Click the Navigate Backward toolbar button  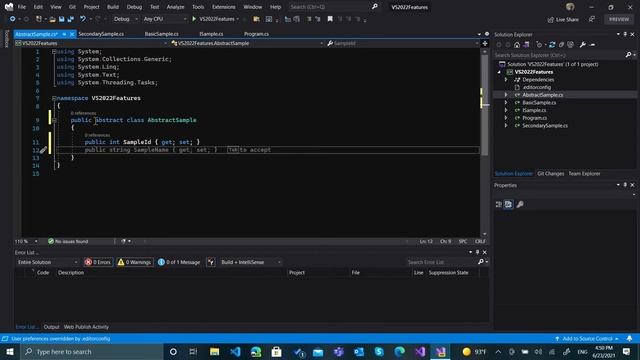[13, 19]
